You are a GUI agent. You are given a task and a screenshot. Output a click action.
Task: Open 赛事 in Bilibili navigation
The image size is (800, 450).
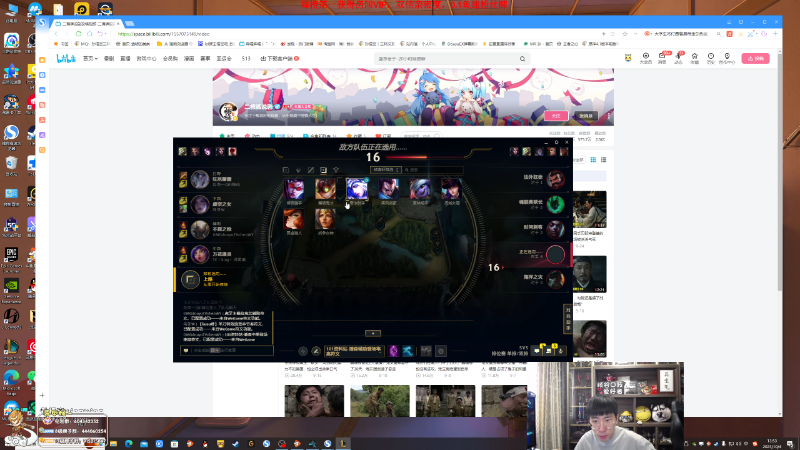point(205,59)
